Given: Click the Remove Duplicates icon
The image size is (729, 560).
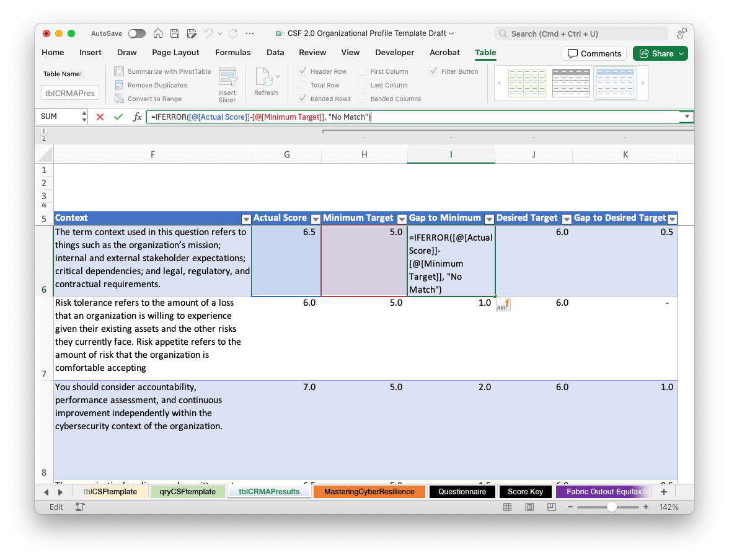Looking at the screenshot, I should 119,85.
